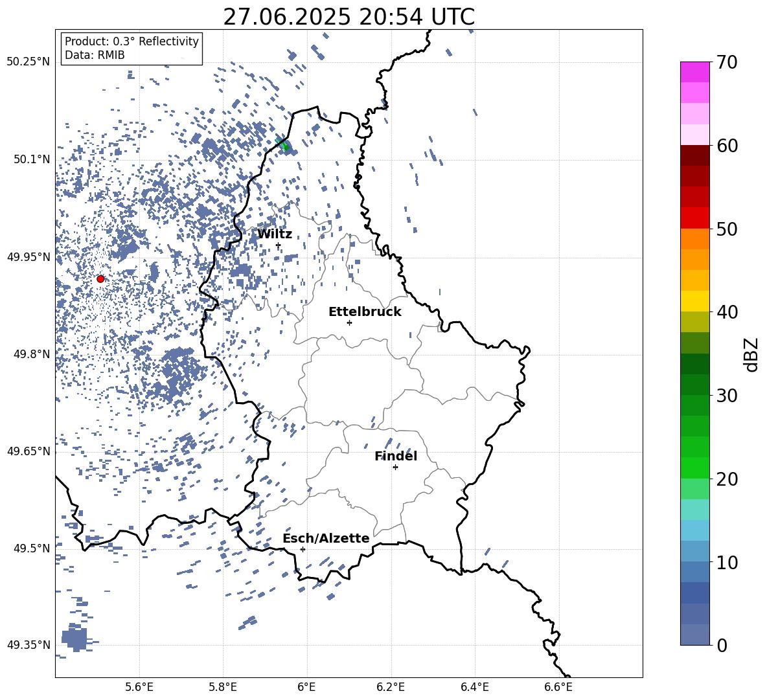This screenshot has width=767, height=700.
Task: Click the red radar location dot
Action: (x=100, y=279)
